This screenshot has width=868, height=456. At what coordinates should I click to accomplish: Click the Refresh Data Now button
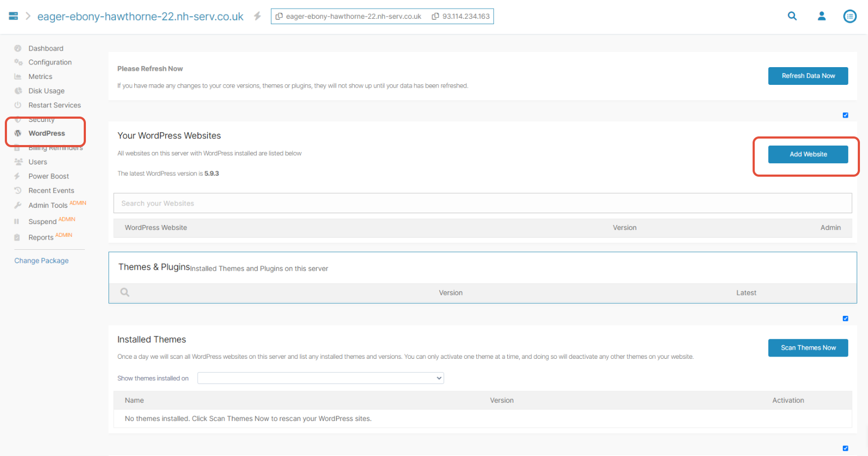[808, 76]
